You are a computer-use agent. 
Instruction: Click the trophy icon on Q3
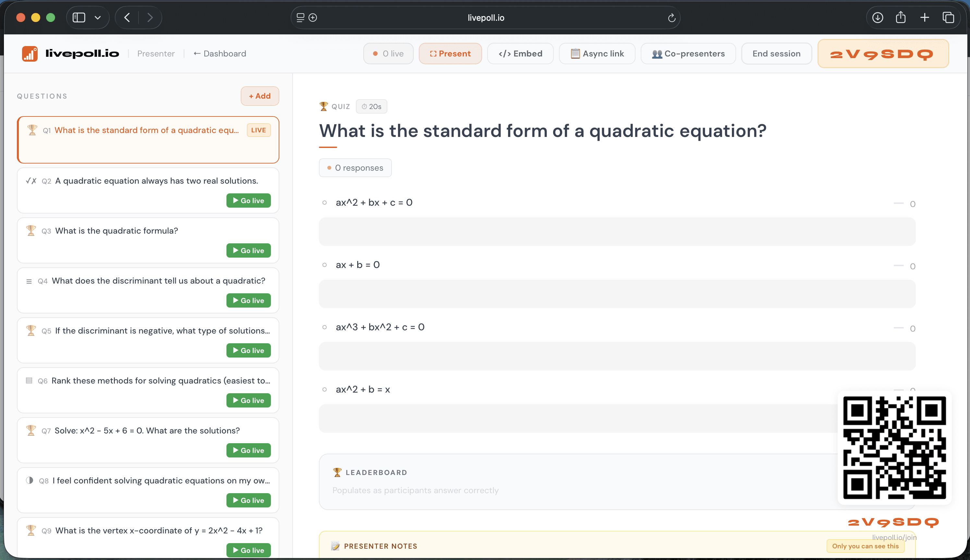pyautogui.click(x=31, y=230)
